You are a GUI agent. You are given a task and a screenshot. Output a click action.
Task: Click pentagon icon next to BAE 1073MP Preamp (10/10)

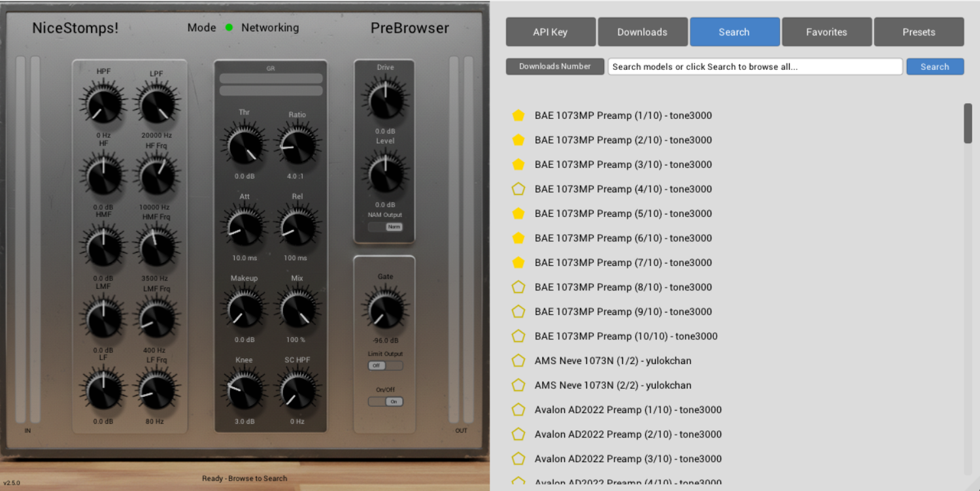coord(518,336)
